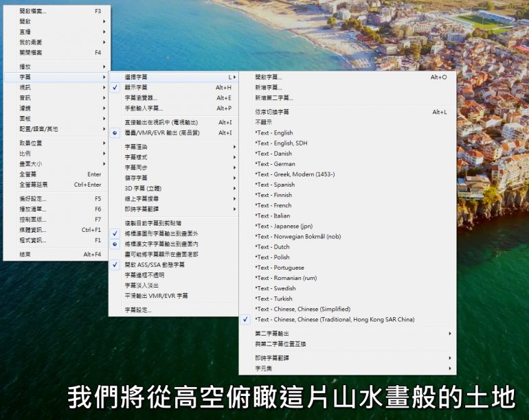Screen dimensions: 529x420
Task: Click 新增字幕... entry
Action: click(348, 88)
